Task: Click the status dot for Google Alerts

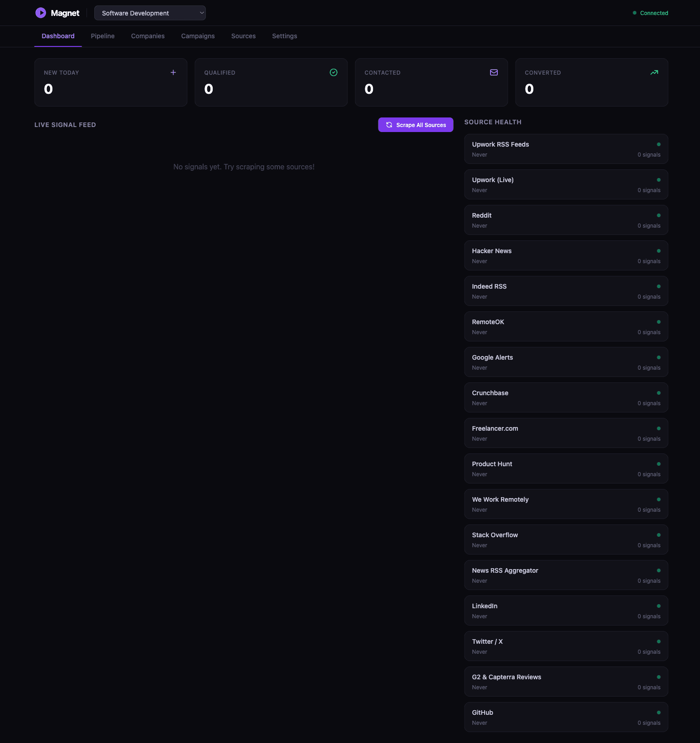Action: click(659, 357)
